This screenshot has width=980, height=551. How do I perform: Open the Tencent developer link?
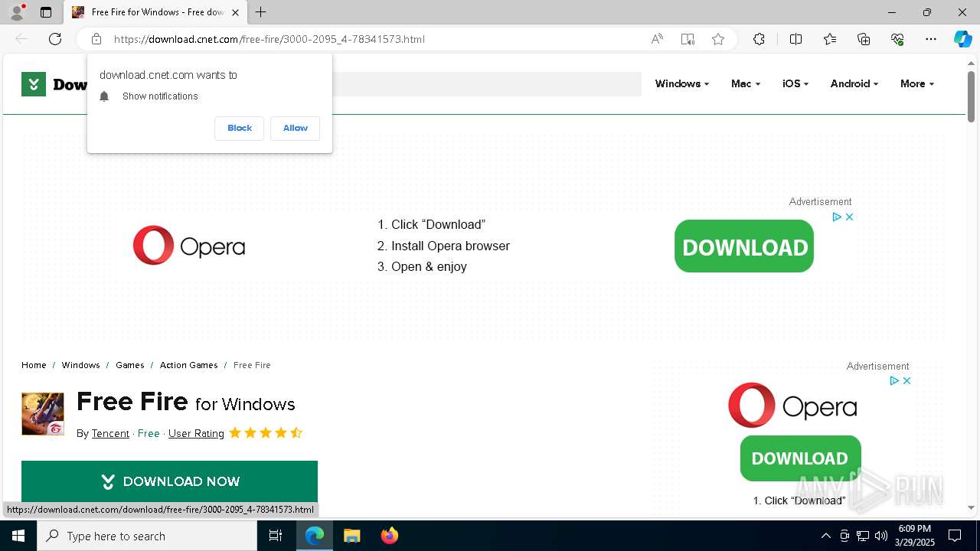pos(110,433)
